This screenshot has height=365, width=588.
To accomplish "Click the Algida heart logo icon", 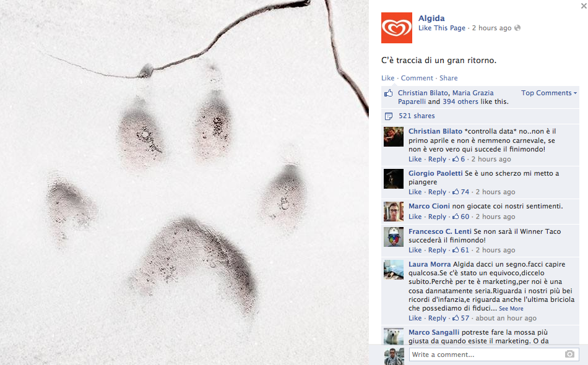I will [396, 28].
